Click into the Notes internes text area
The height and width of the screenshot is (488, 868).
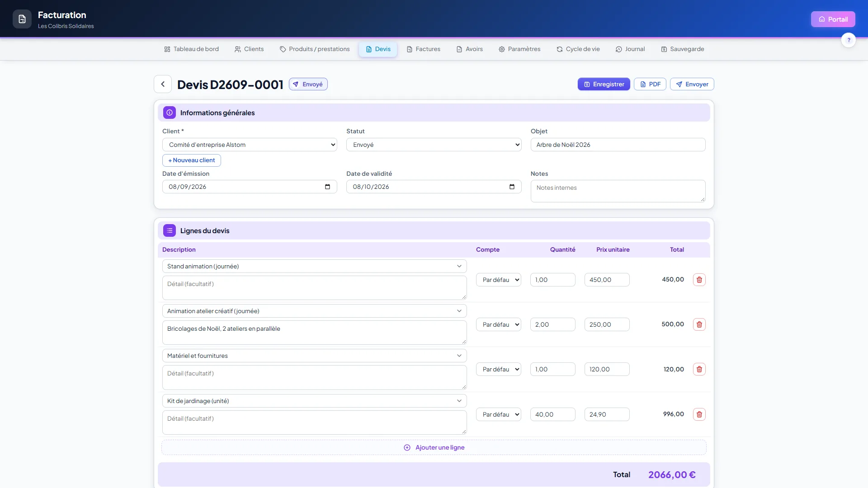tap(618, 191)
